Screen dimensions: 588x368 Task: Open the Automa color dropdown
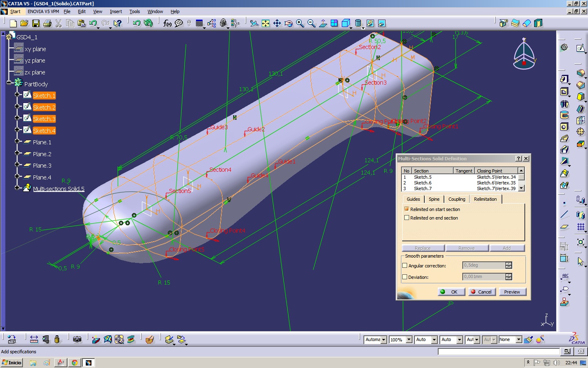point(383,339)
